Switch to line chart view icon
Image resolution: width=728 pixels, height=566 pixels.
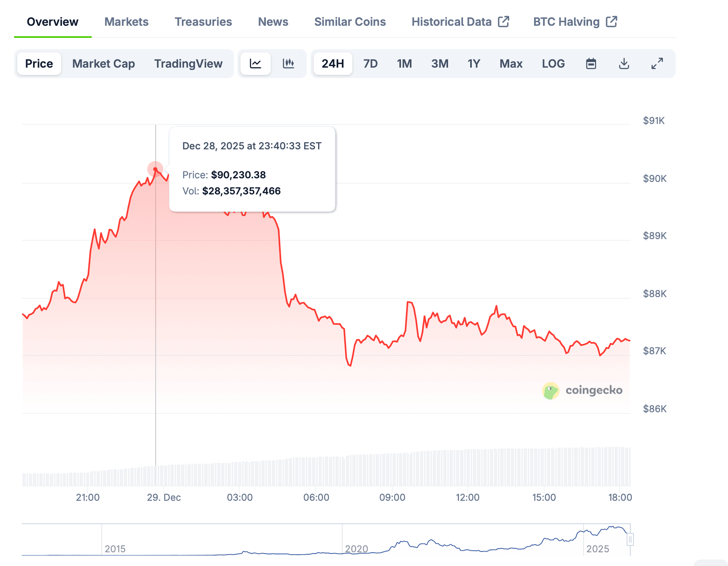click(255, 64)
